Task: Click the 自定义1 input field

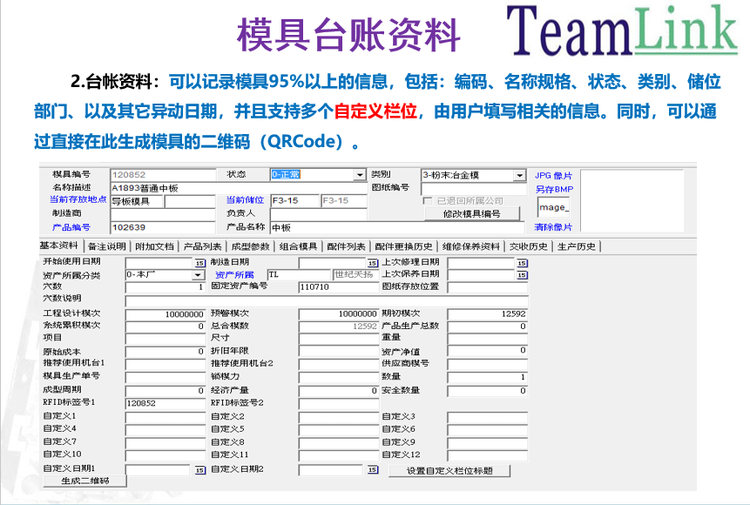Action: [165, 417]
